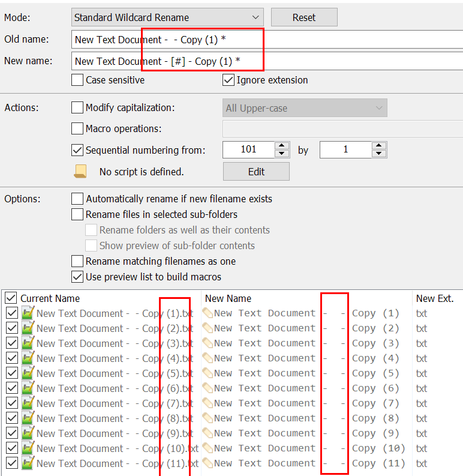This screenshot has width=463, height=476.
Task: Click the file icon of Copy (1).txt
Action: coord(28,313)
